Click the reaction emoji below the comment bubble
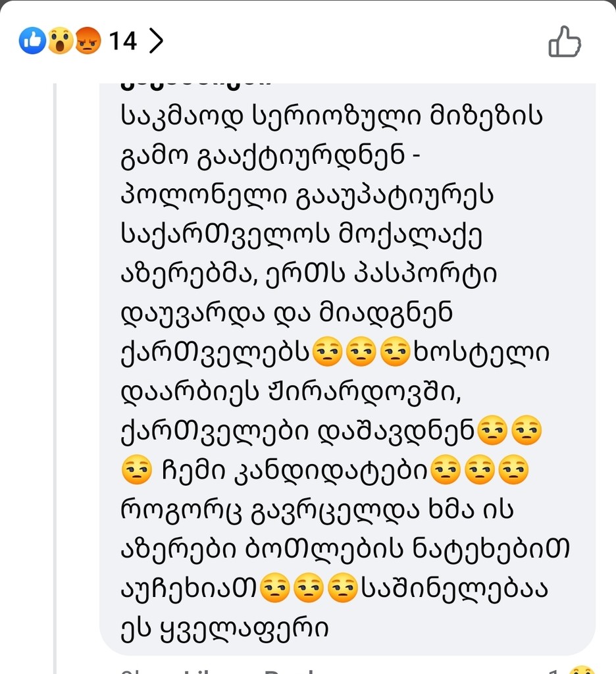616x674 pixels. 582,669
